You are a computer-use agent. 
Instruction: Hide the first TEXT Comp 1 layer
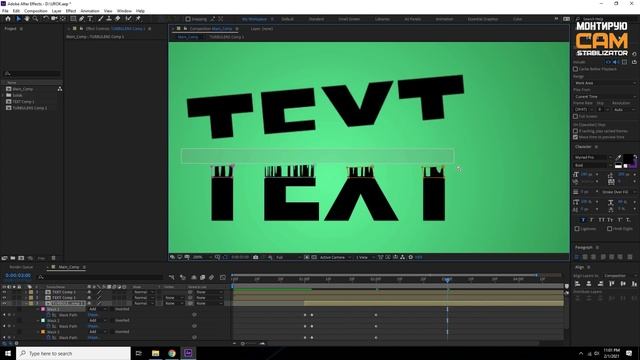(x=4, y=292)
